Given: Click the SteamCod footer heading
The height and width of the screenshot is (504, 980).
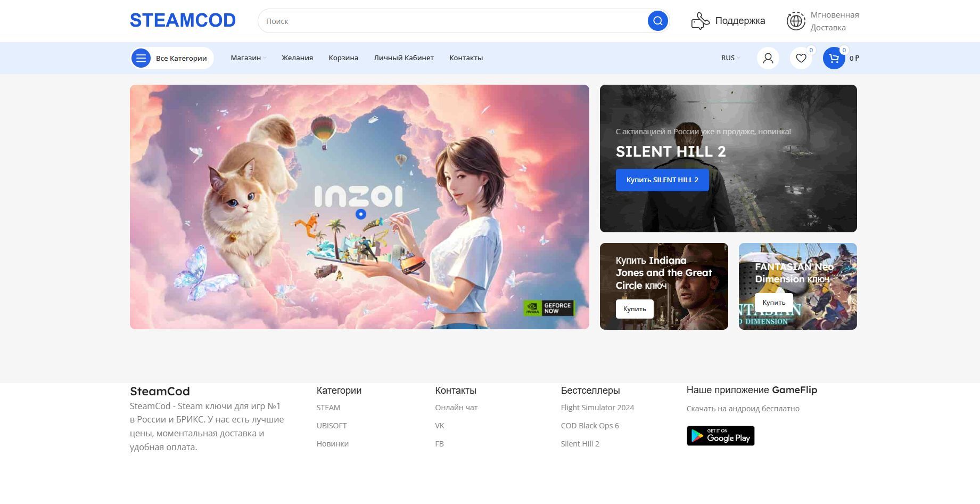Looking at the screenshot, I should pyautogui.click(x=160, y=391).
